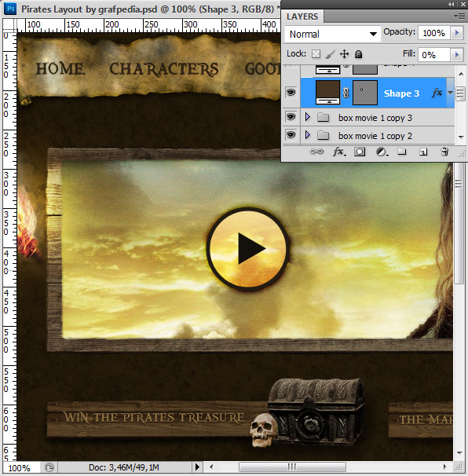Click the canvas play button graphic

[x=247, y=248]
